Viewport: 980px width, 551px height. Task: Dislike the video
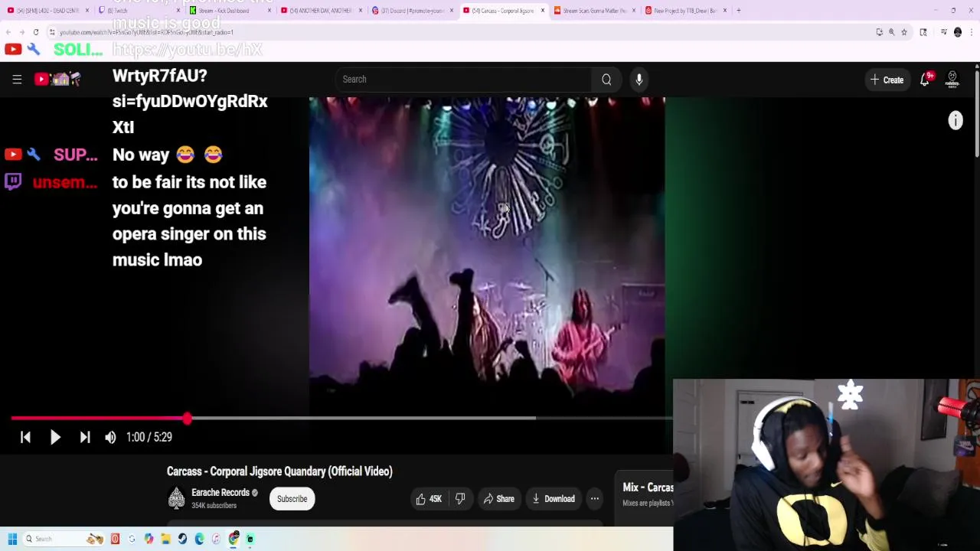460,499
